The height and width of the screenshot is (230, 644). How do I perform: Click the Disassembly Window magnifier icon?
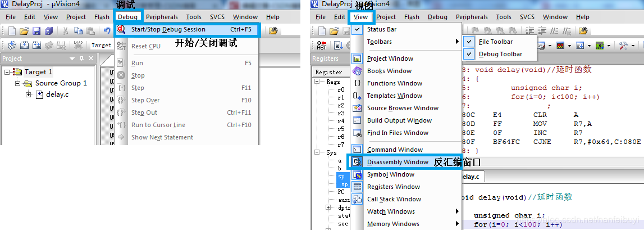(x=357, y=162)
